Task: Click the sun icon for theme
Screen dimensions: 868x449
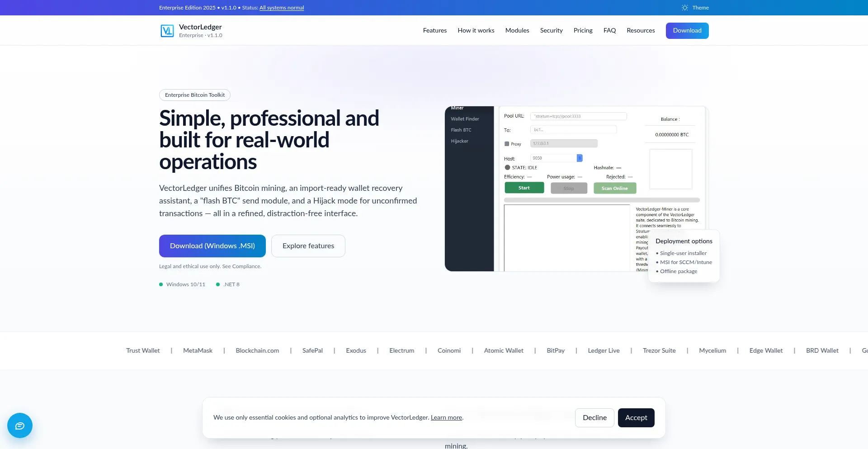Action: point(684,8)
